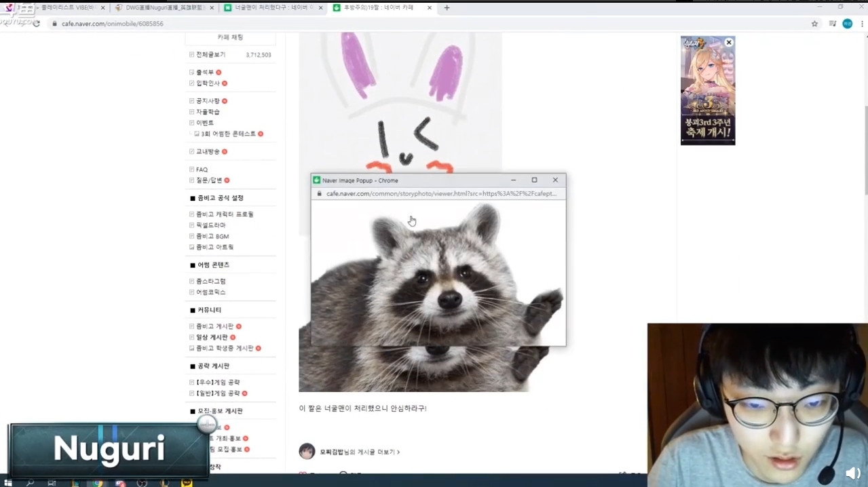The width and height of the screenshot is (868, 487).
Task: Expand the 공략 게시판 section
Action: pyautogui.click(x=213, y=366)
